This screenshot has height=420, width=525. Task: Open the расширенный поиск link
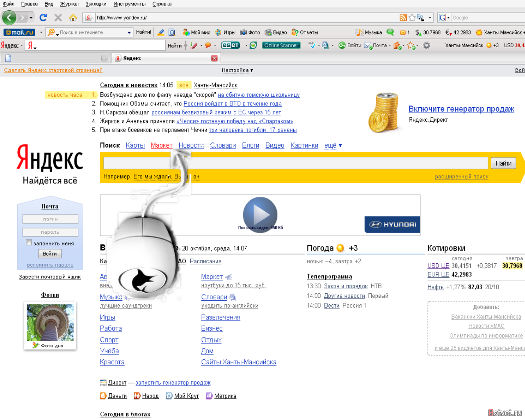pos(461,176)
